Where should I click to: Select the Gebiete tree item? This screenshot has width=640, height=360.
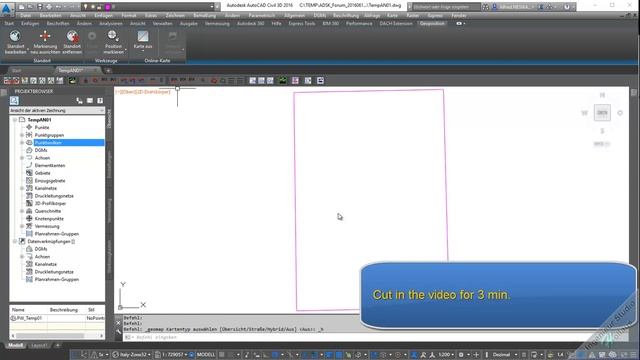coord(42,173)
